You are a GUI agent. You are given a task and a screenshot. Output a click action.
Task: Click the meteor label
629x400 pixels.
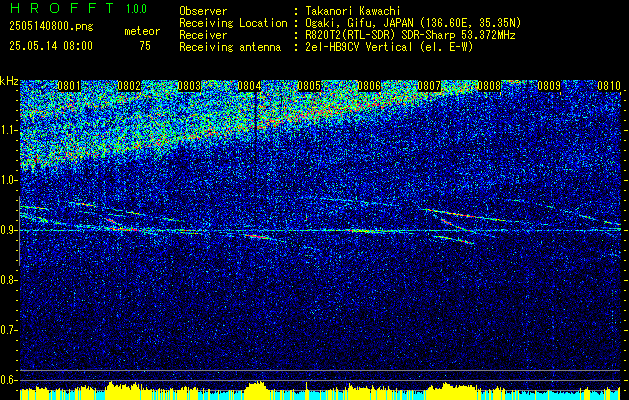[x=142, y=31]
